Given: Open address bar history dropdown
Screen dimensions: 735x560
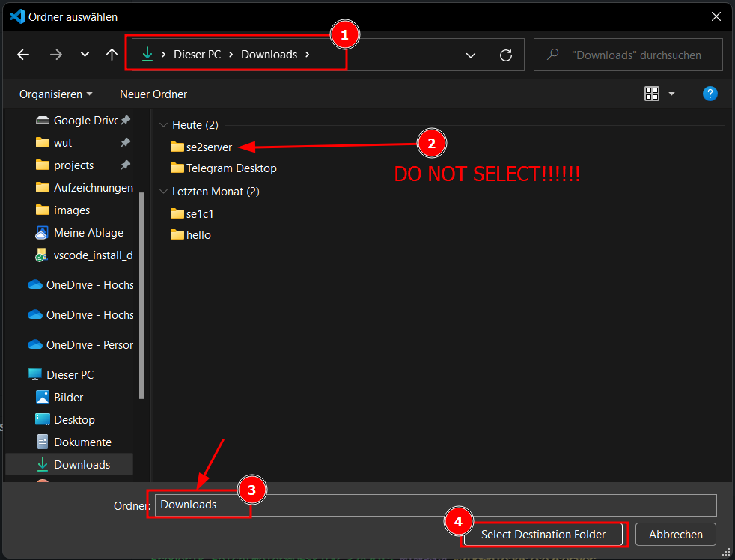Looking at the screenshot, I should [471, 55].
